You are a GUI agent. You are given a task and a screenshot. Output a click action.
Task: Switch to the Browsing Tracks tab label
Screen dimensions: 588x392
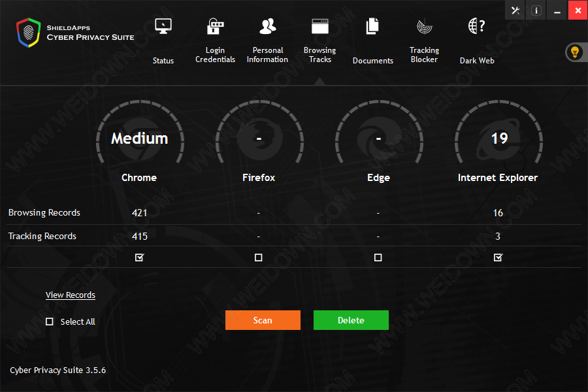[320, 55]
